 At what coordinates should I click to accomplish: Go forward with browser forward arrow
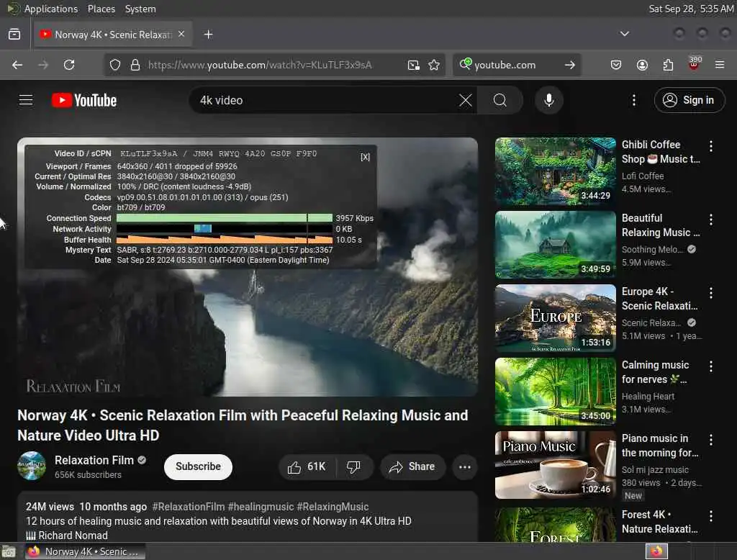pyautogui.click(x=43, y=65)
